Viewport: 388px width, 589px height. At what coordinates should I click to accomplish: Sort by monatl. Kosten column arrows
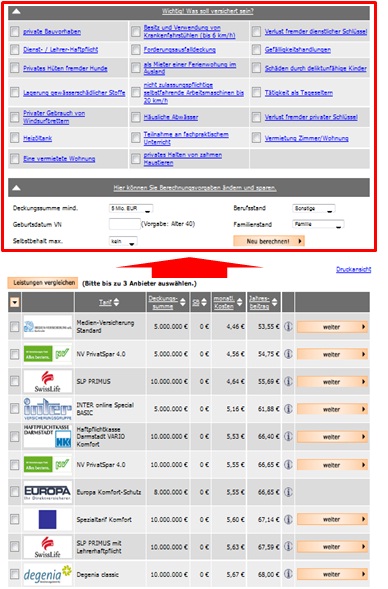click(239, 302)
